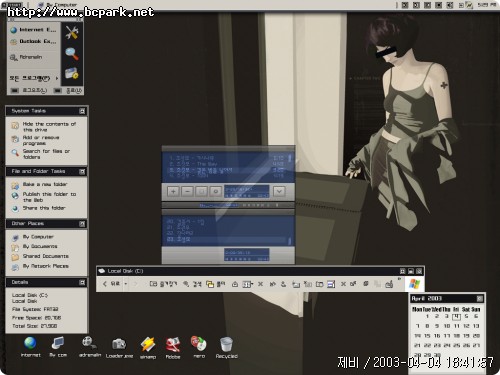Click the 로그오프 log off button
The image size is (500, 375).
pyautogui.click(x=29, y=90)
